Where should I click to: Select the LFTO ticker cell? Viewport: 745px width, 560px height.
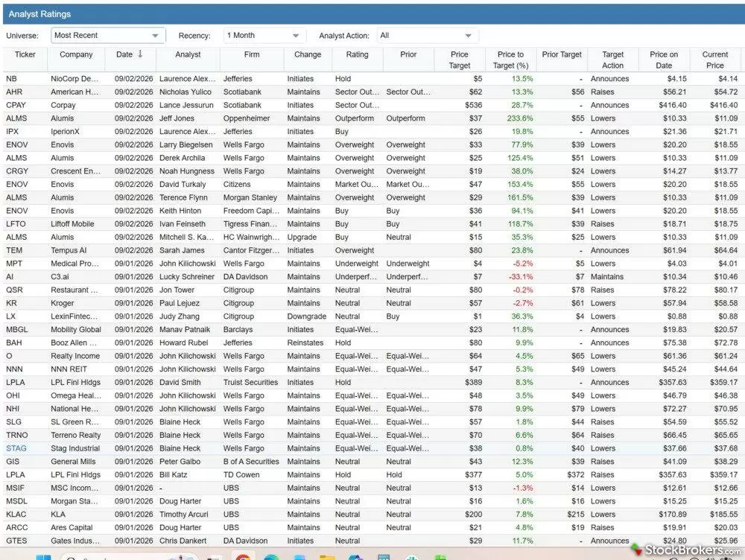pos(16,223)
